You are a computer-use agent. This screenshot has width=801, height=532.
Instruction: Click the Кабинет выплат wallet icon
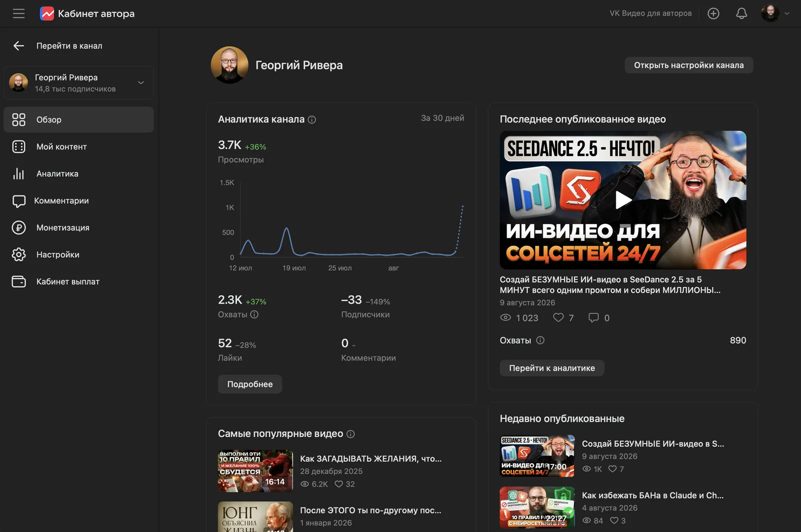[19, 282]
